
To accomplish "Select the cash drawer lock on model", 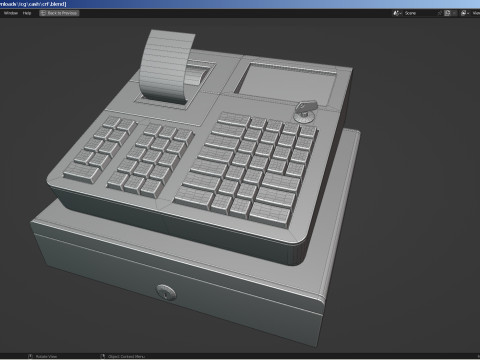I will coord(166,292).
